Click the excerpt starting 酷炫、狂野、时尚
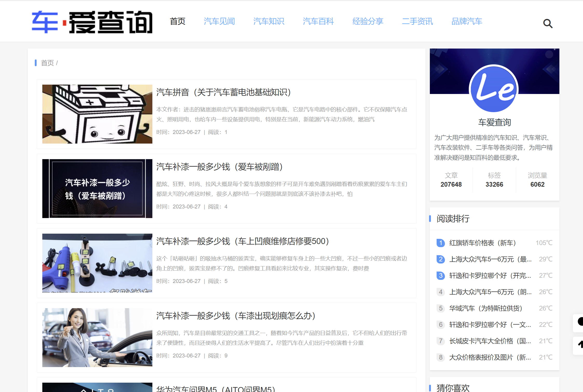 pos(282,189)
